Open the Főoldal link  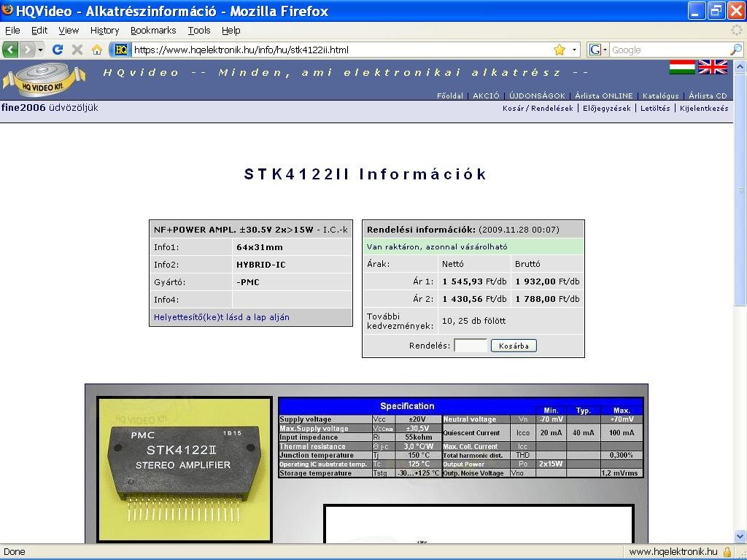[449, 96]
